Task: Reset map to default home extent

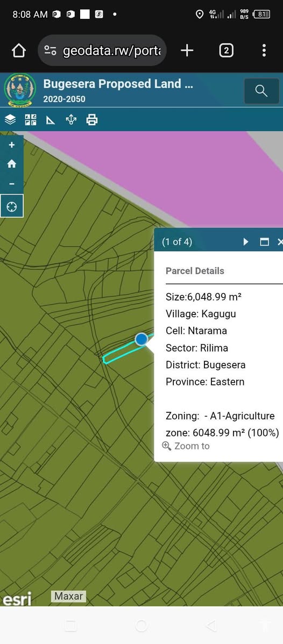Action: point(11,164)
